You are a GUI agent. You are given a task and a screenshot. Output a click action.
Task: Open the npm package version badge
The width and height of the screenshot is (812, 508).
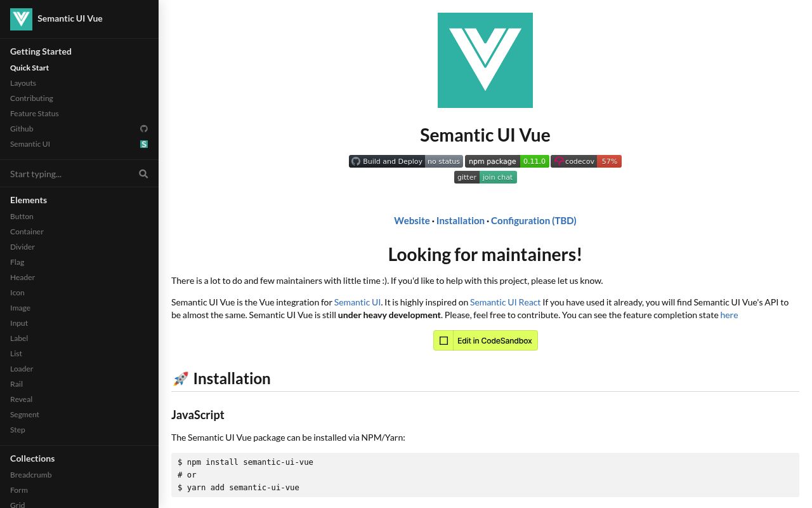[x=507, y=161]
